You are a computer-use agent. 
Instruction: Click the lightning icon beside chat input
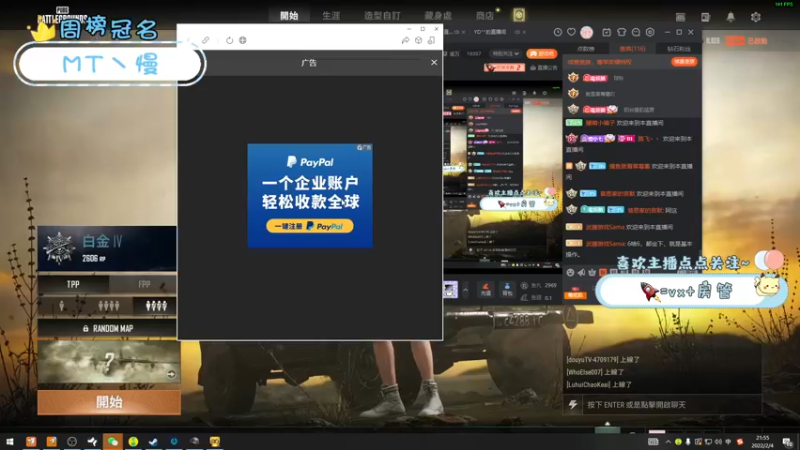[573, 405]
